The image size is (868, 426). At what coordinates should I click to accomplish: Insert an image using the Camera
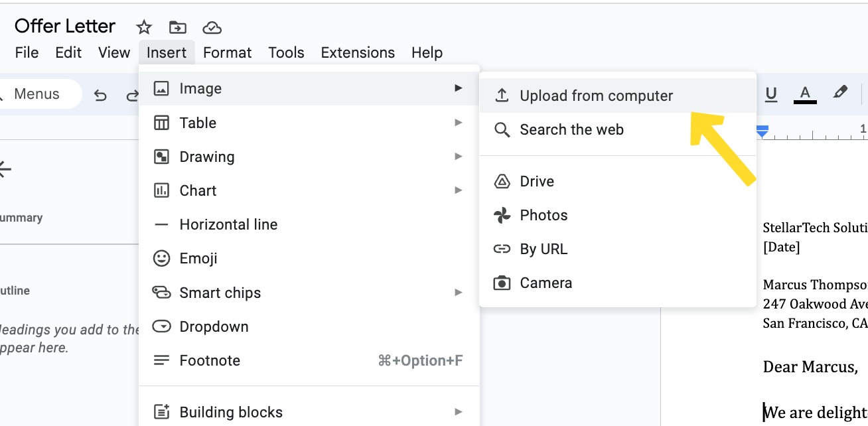544,282
